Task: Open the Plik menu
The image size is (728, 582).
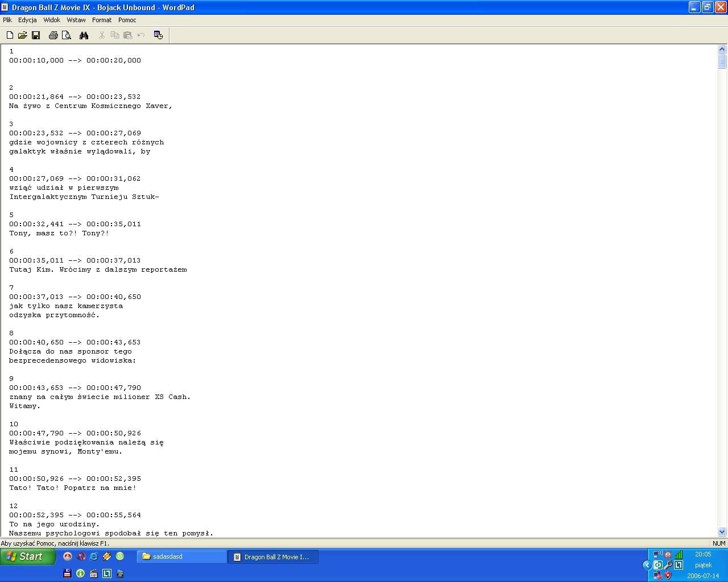Action: tap(7, 20)
